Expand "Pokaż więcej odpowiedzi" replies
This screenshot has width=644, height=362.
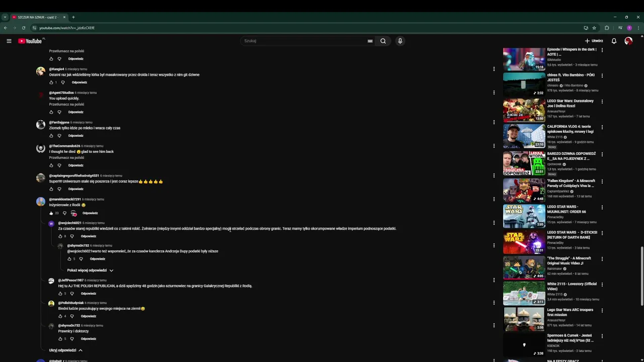click(x=90, y=270)
